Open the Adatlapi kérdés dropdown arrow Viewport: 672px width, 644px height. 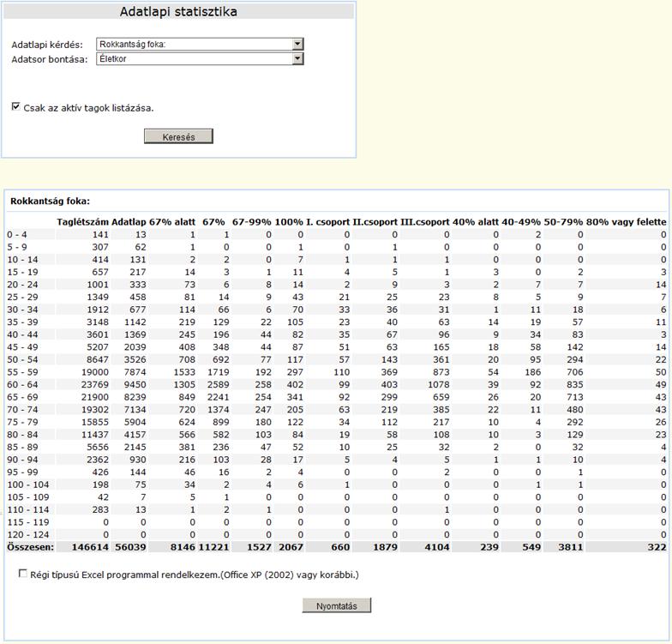(297, 45)
